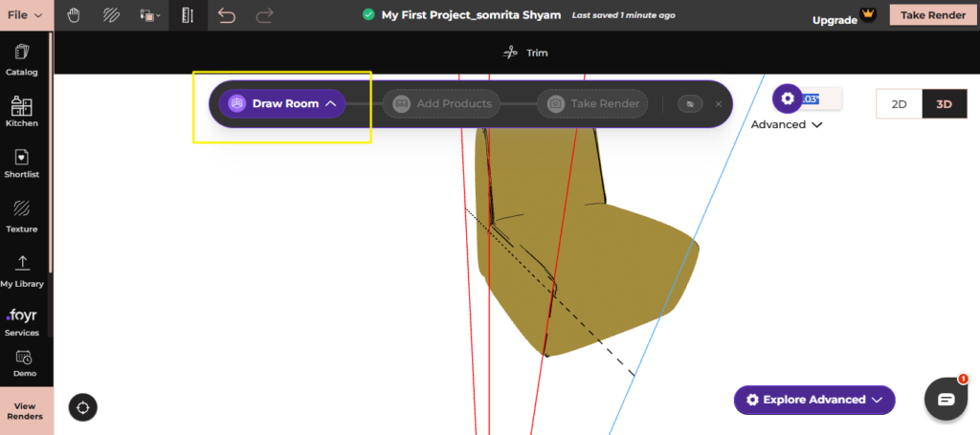Undo the last action

226,15
